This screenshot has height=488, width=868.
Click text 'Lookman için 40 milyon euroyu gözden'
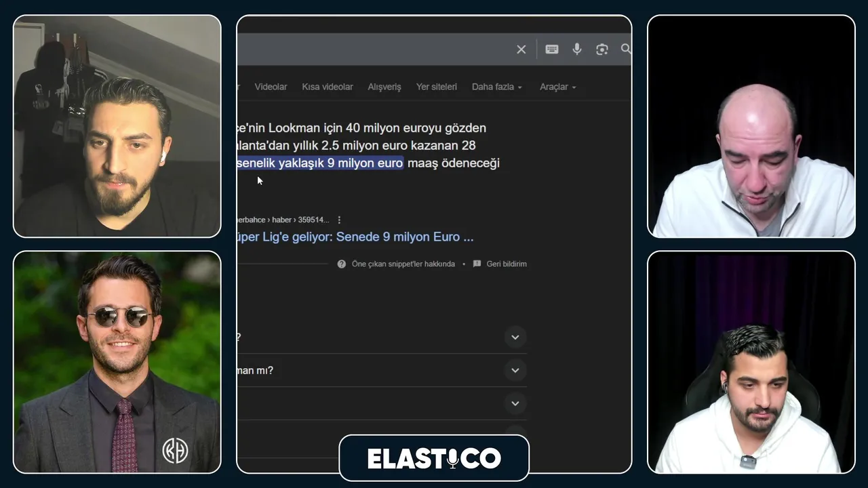pos(377,127)
